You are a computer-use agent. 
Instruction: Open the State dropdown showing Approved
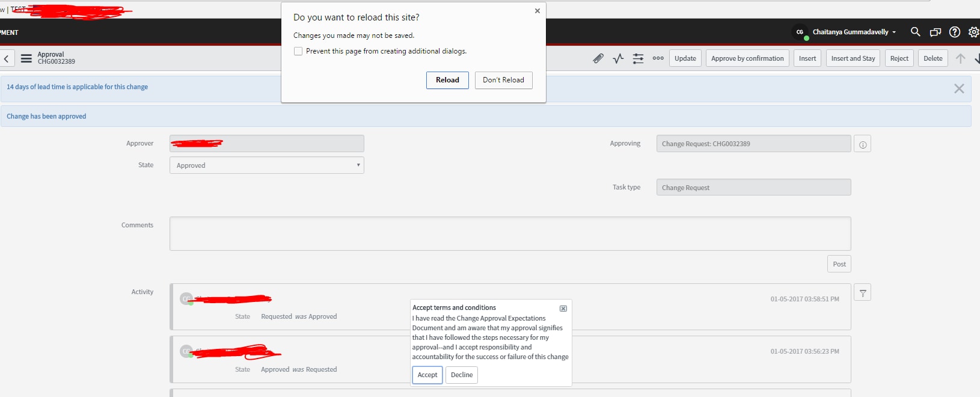[266, 165]
